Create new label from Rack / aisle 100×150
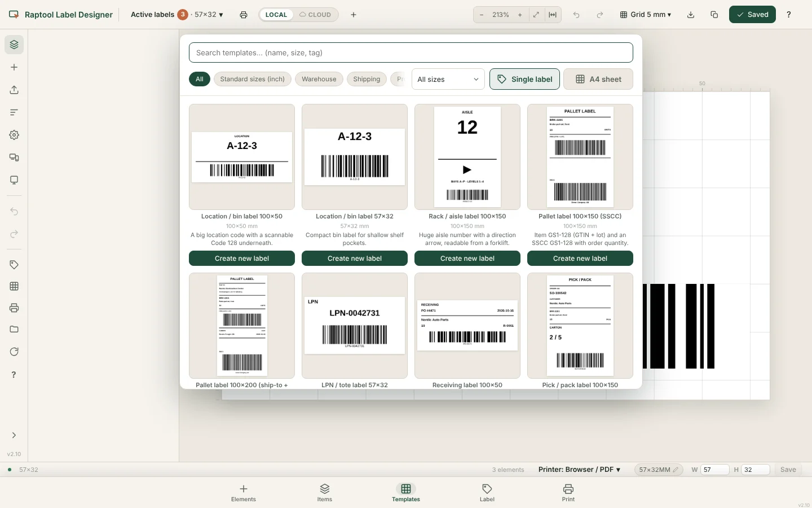 [467, 259]
